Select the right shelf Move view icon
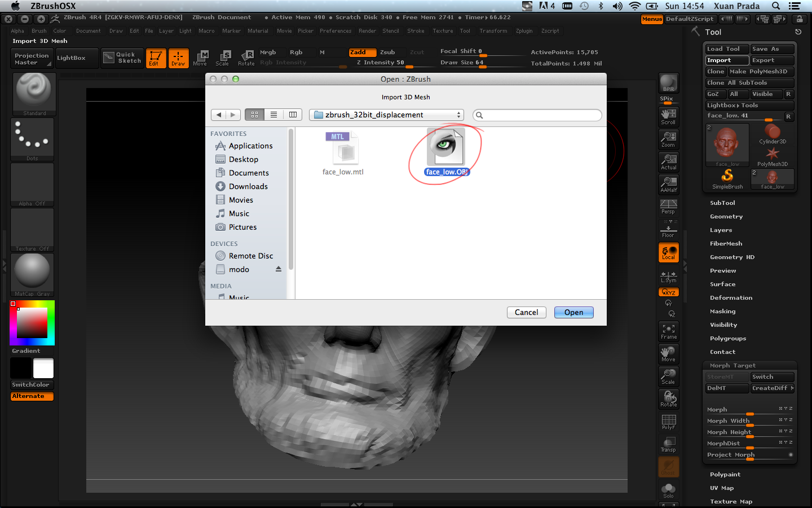This screenshot has width=812, height=508. click(669, 354)
